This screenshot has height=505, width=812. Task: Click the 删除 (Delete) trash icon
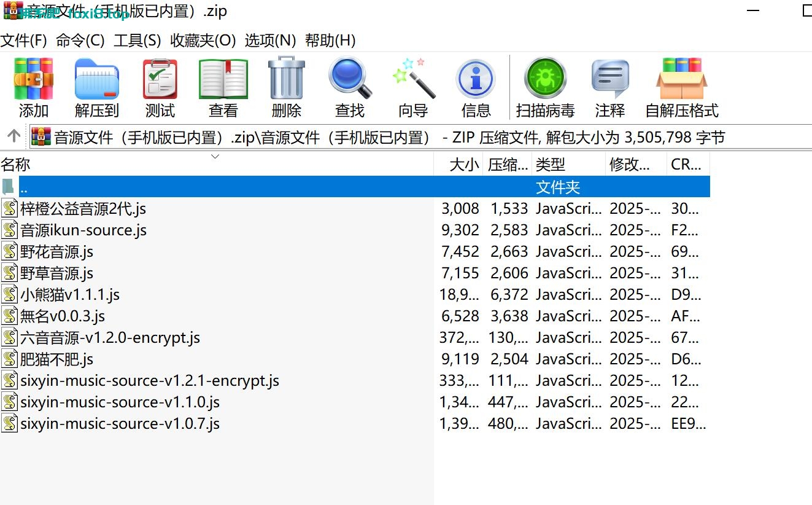(287, 87)
